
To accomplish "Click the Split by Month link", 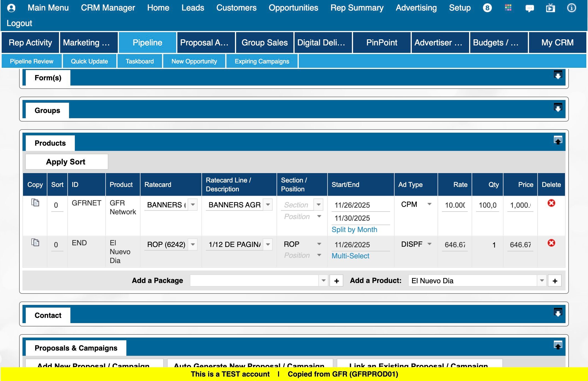I will click(x=354, y=230).
